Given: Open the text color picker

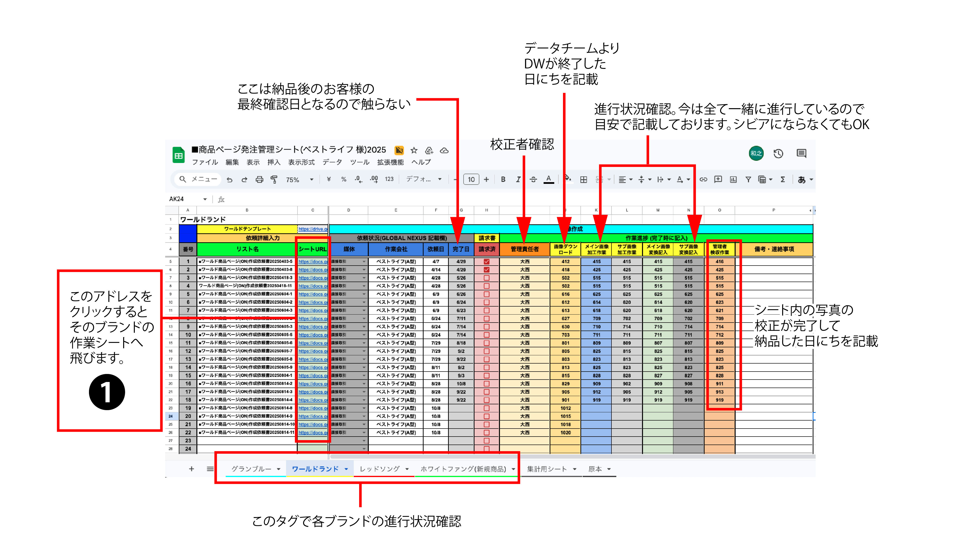Looking at the screenshot, I should 549,179.
